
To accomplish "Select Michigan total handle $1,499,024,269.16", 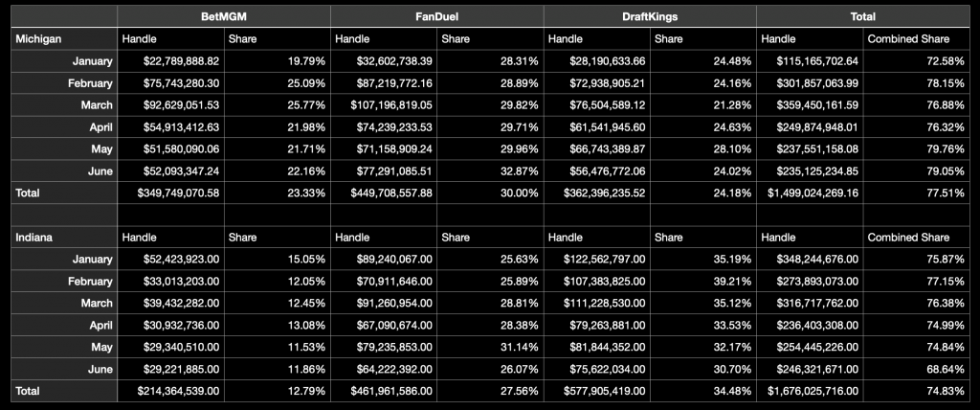I will (x=806, y=193).
